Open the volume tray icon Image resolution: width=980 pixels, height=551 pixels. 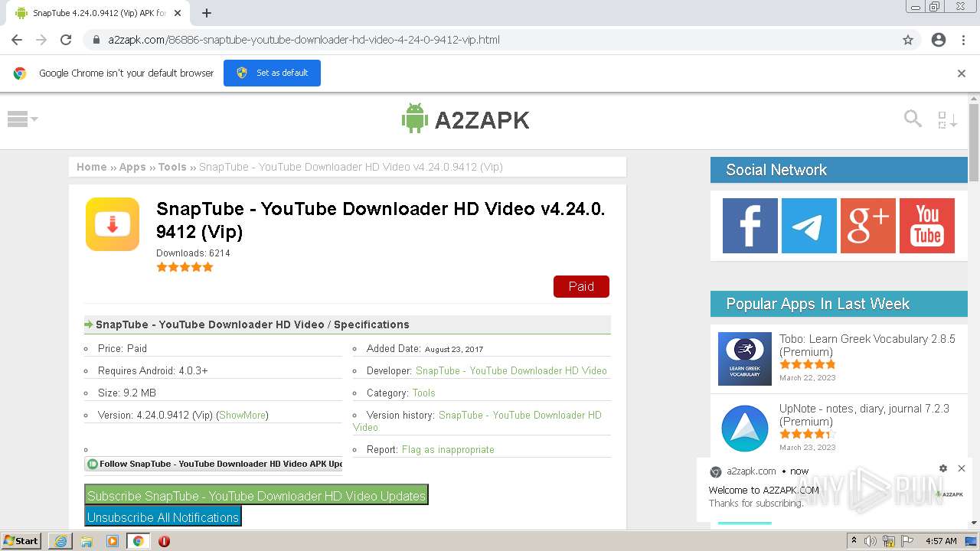pos(871,541)
